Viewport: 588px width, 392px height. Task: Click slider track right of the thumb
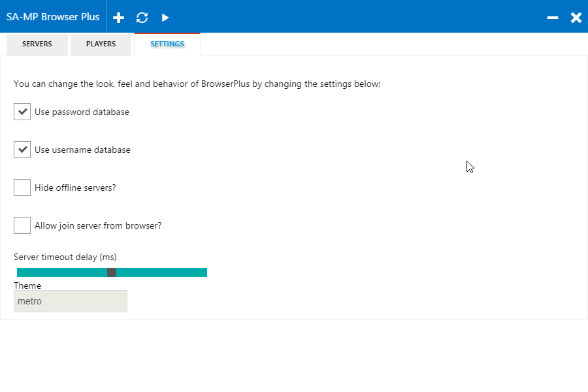coord(161,272)
